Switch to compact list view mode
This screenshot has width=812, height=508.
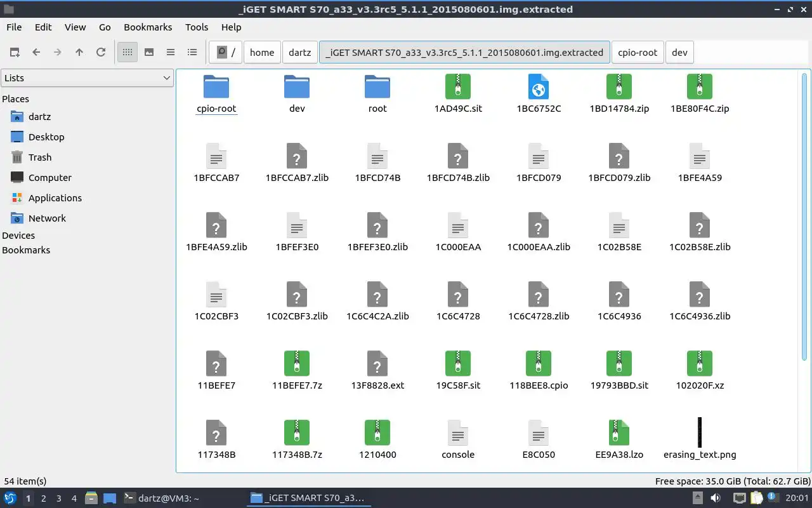point(171,53)
